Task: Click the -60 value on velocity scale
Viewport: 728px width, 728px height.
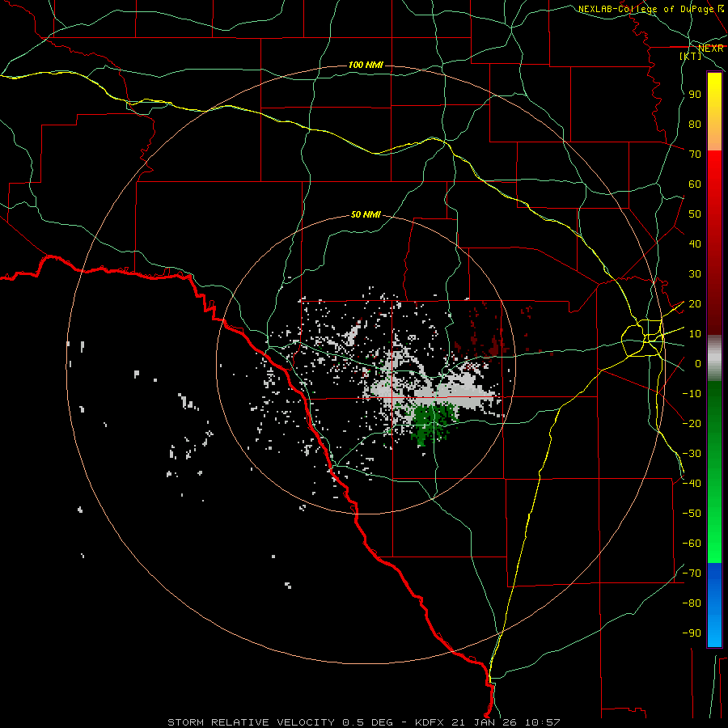Action: (692, 544)
